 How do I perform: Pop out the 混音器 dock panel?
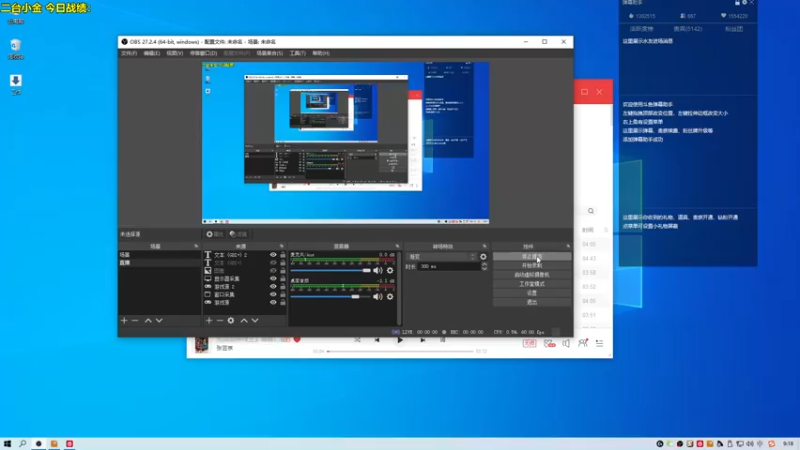coord(397,246)
